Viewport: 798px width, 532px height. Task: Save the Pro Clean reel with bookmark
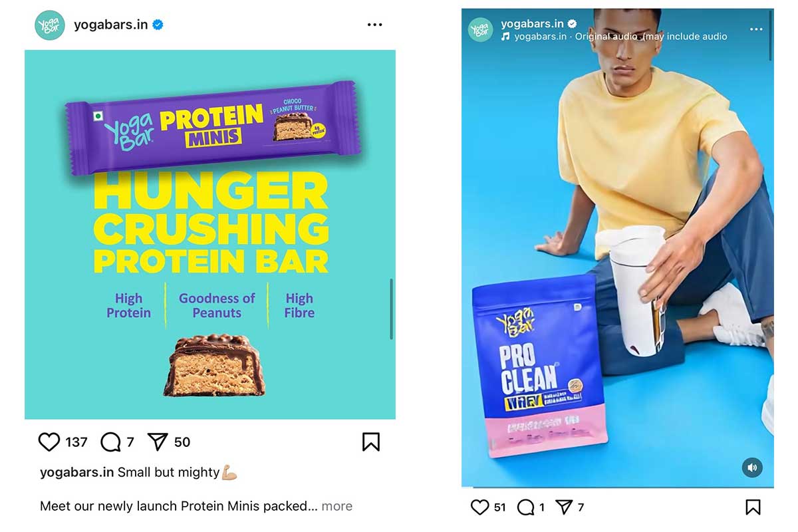click(753, 507)
